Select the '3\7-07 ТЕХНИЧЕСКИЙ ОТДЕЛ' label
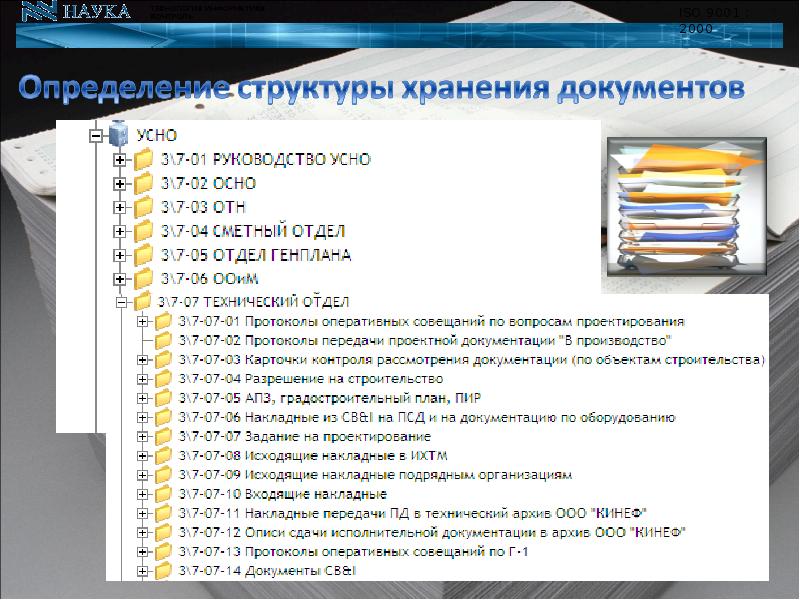This screenshot has height=600, width=800. [x=254, y=302]
